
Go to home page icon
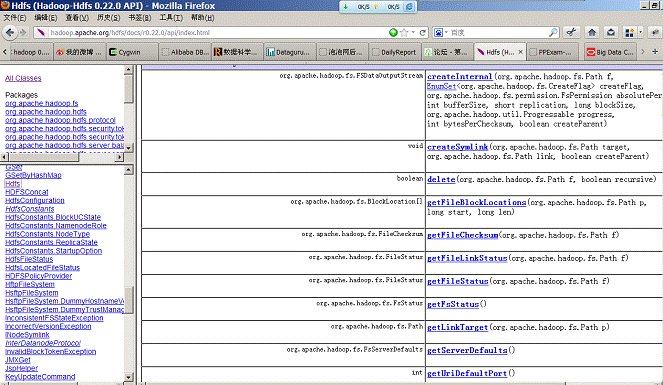point(592,32)
